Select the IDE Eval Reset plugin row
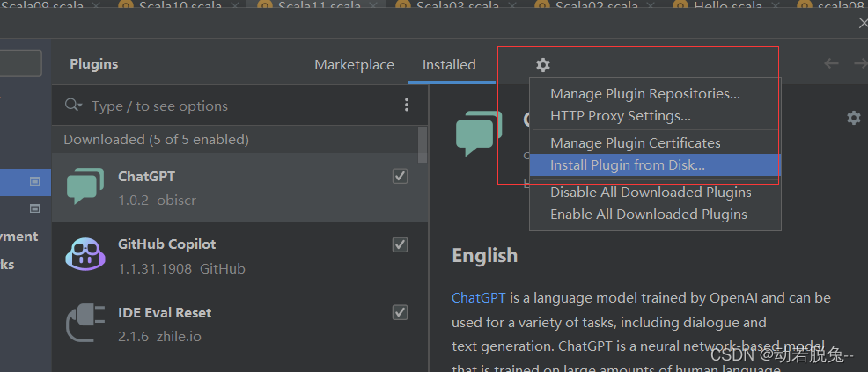Viewport: 868px width, 372px height. click(x=240, y=324)
